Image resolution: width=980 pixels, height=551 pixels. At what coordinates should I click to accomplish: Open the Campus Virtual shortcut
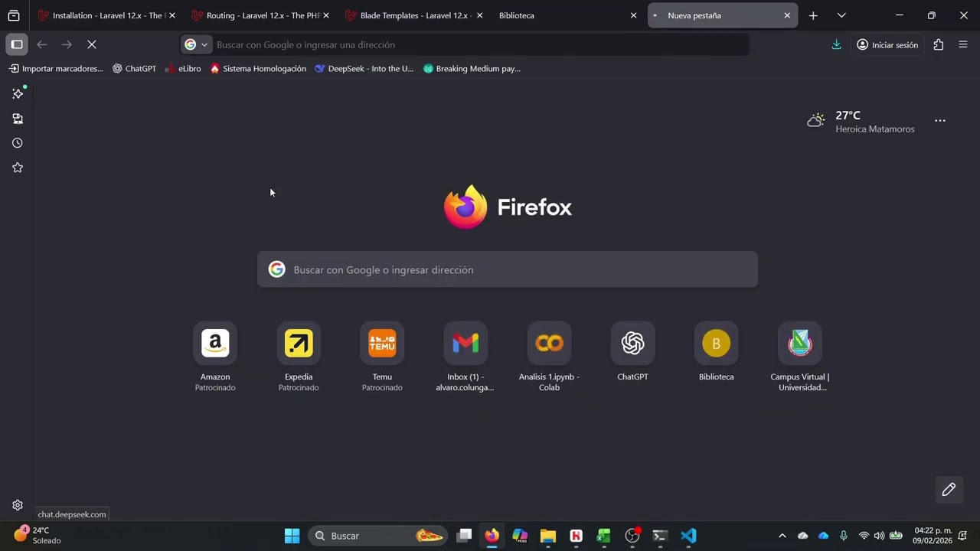pos(800,357)
